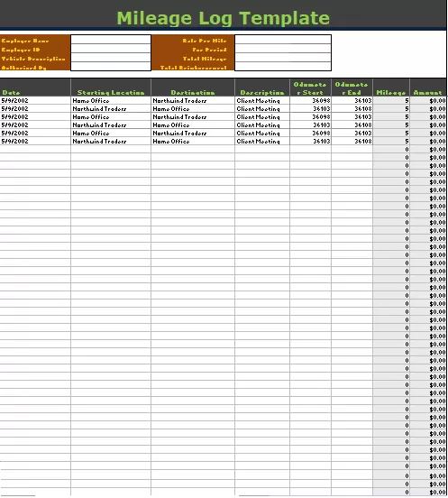Viewport: 448px width, 498px height.
Task: Click the 36103 odometer end in first data row
Action: pyautogui.click(x=362, y=101)
